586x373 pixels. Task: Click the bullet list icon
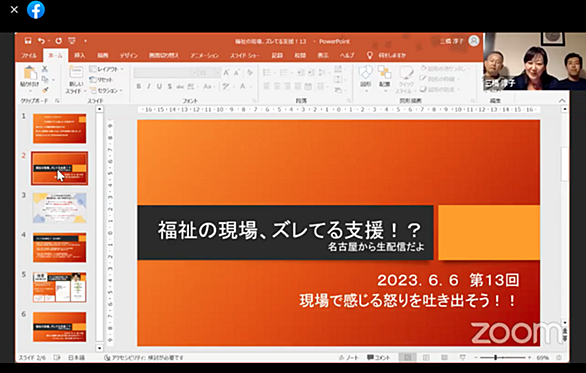tap(266, 73)
